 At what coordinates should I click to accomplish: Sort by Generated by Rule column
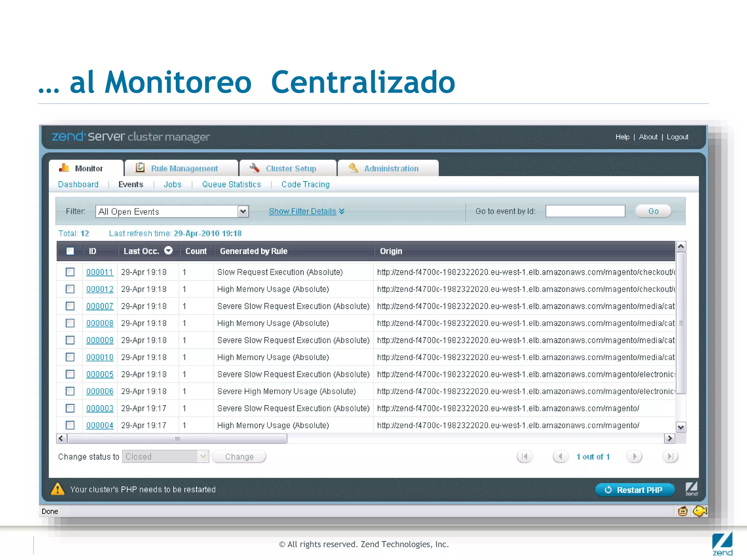point(253,251)
